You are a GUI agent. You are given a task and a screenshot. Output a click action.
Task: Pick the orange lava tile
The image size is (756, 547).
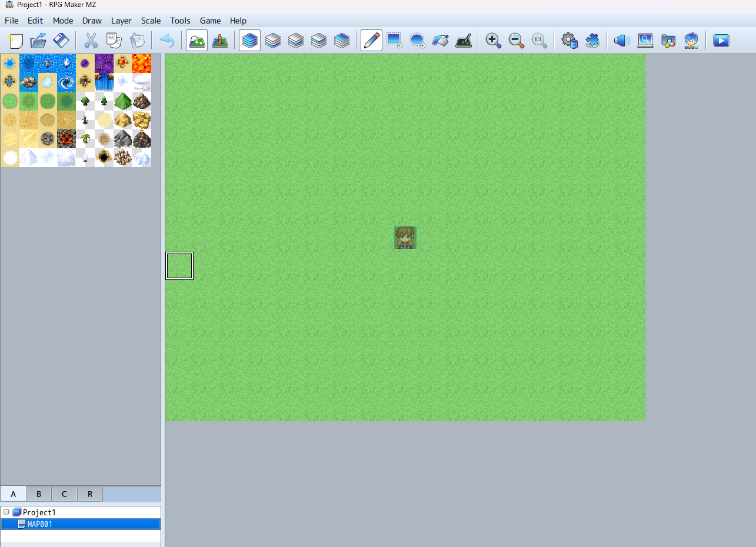pos(142,64)
